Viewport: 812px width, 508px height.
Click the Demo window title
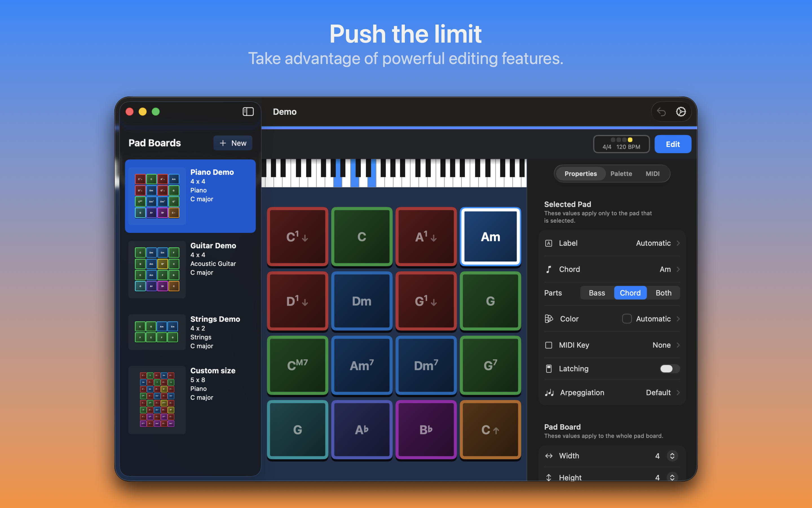coord(284,111)
